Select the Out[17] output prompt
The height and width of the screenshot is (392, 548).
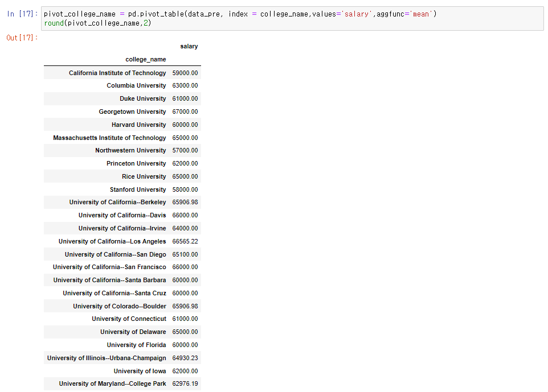pyautogui.click(x=22, y=38)
